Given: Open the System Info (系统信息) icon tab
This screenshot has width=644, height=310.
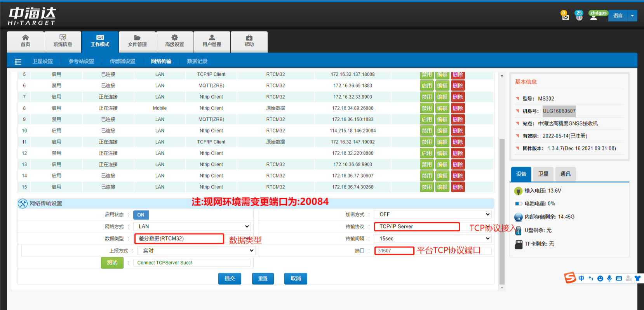Looking at the screenshot, I should coord(63,41).
